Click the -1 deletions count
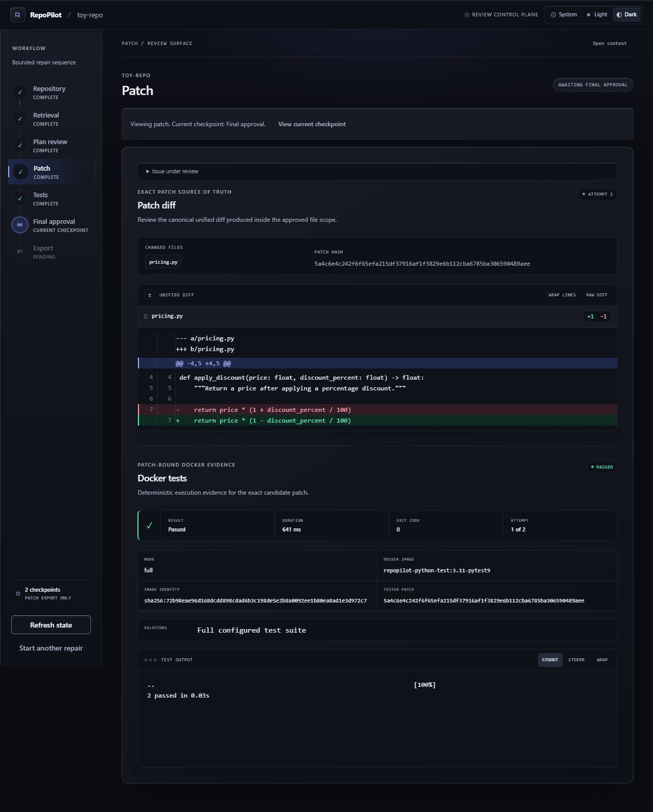Screen dimensions: 653x812 coord(603,316)
